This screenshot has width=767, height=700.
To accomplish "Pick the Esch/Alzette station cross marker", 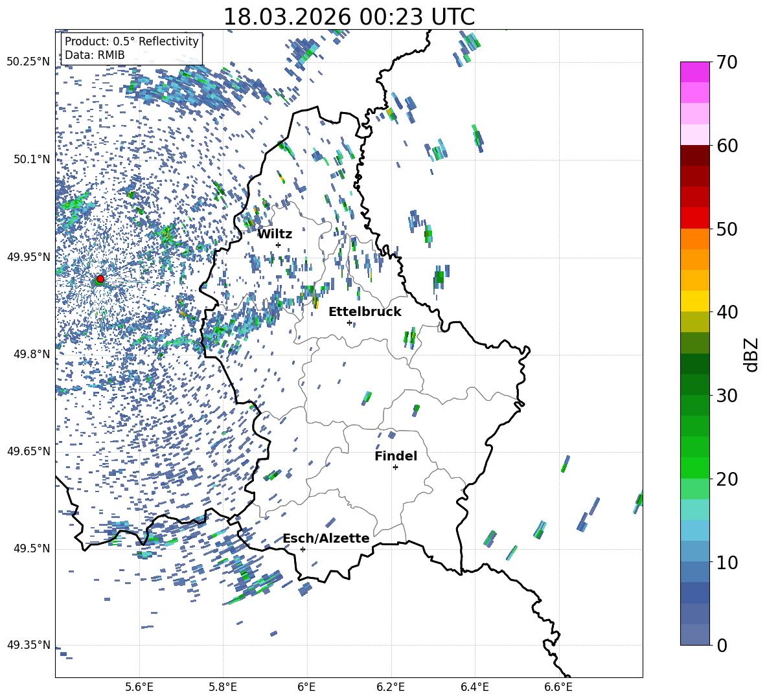I will (303, 549).
